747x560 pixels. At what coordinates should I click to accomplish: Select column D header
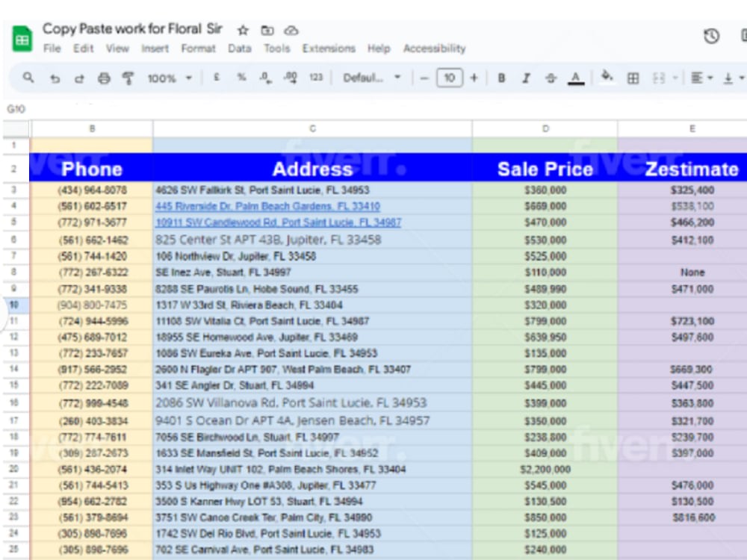(x=545, y=128)
